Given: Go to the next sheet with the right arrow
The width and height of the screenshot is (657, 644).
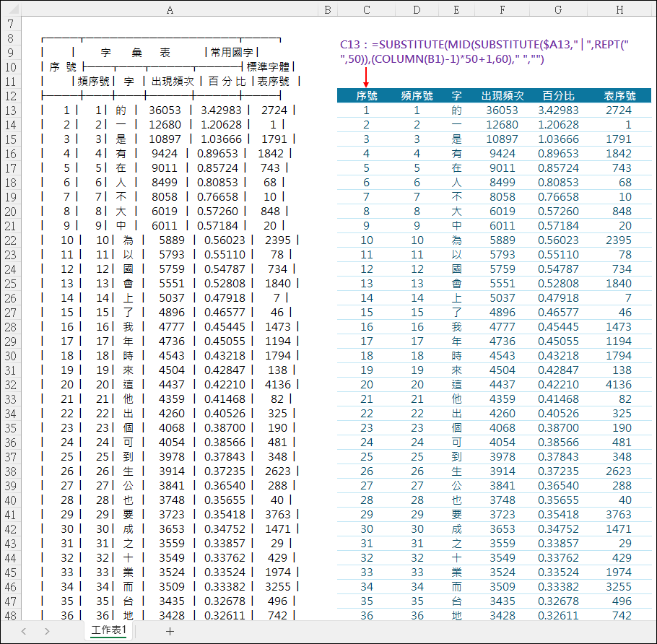Looking at the screenshot, I should [x=47, y=632].
